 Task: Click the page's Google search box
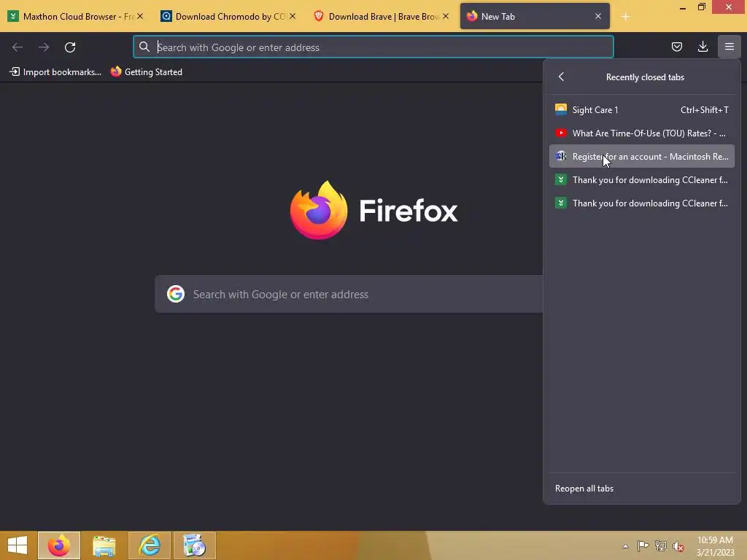tap(349, 294)
